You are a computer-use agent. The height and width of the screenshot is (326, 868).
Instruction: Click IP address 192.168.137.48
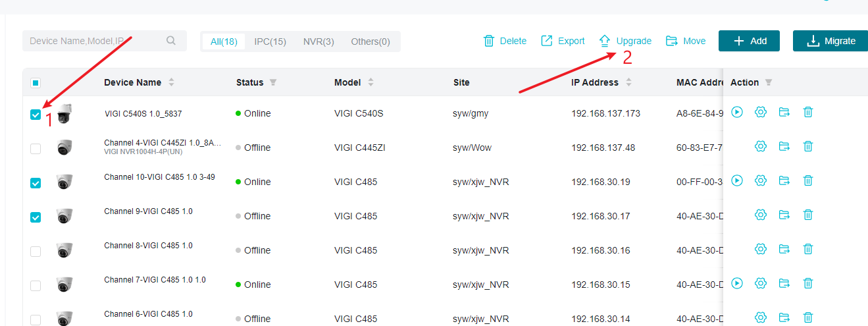click(603, 148)
